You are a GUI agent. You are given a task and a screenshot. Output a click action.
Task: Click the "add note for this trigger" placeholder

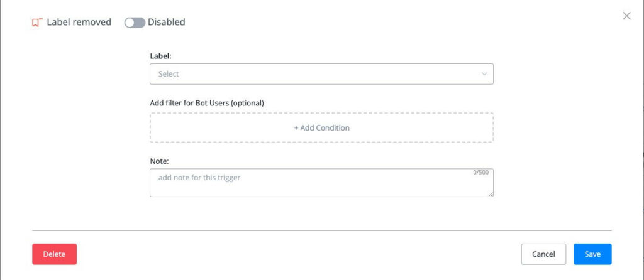pyautogui.click(x=199, y=178)
